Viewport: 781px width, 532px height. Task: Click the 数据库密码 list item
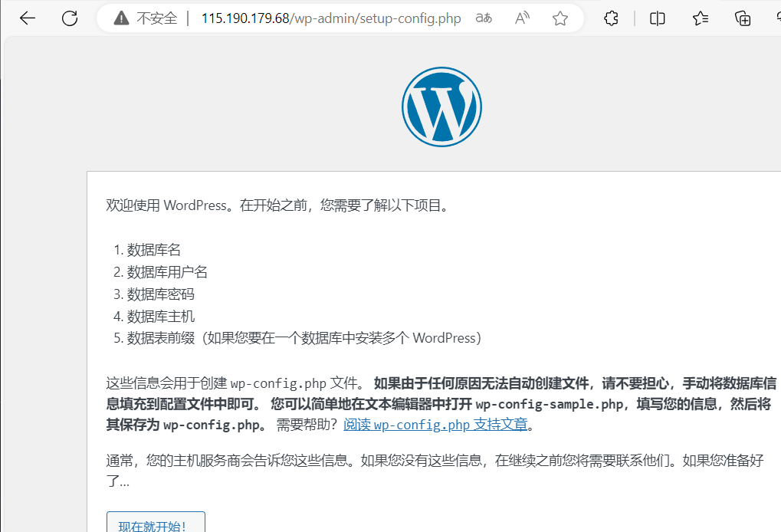(x=160, y=294)
